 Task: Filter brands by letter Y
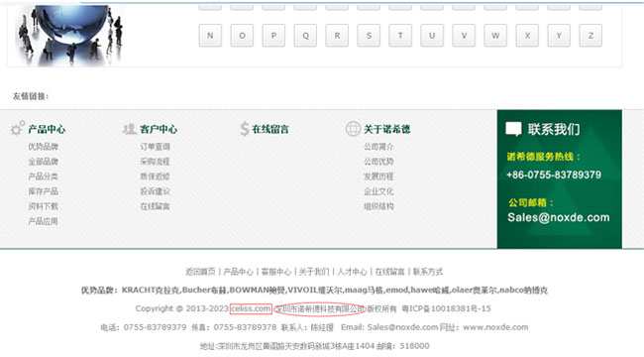(559, 36)
